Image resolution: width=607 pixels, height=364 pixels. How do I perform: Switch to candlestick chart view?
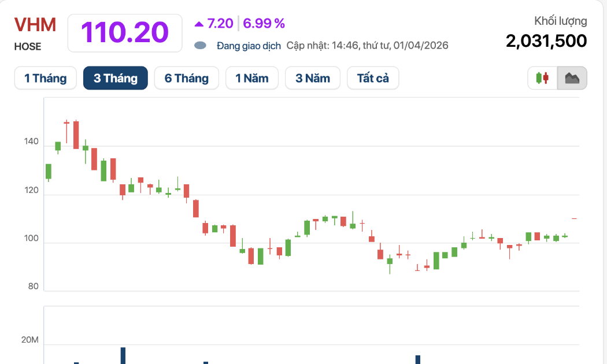click(x=542, y=78)
